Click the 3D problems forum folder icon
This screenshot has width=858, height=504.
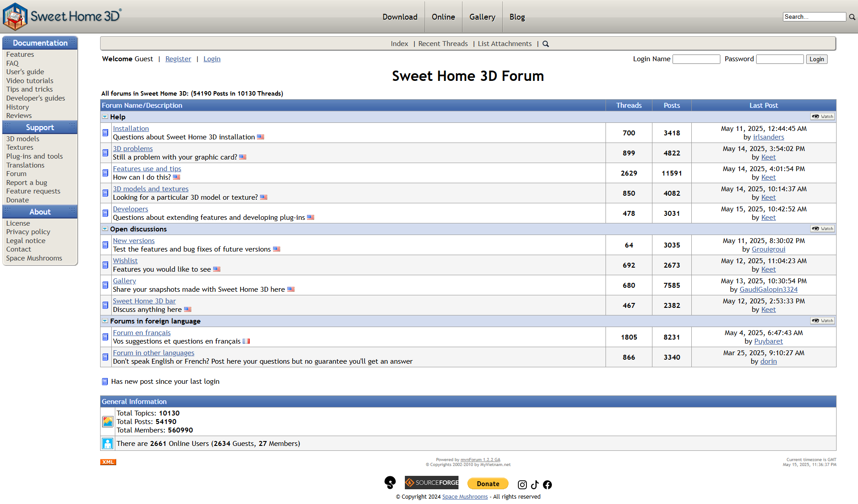pos(105,153)
